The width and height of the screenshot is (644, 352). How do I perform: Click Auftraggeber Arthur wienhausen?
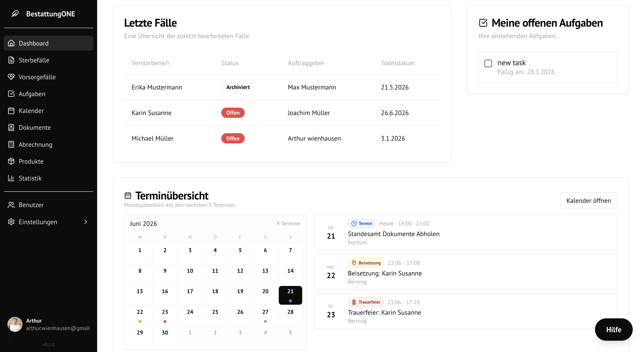click(x=314, y=138)
